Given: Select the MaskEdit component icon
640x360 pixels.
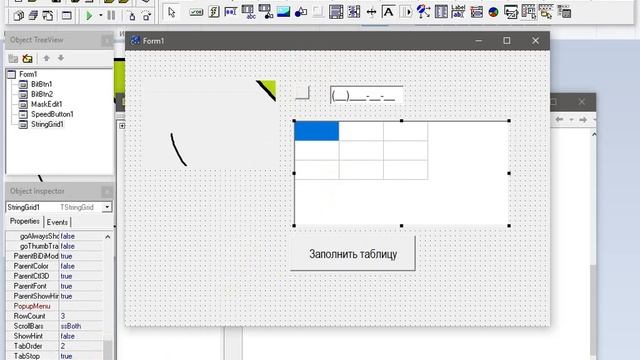Looking at the screenshot, I should click(x=231, y=12).
